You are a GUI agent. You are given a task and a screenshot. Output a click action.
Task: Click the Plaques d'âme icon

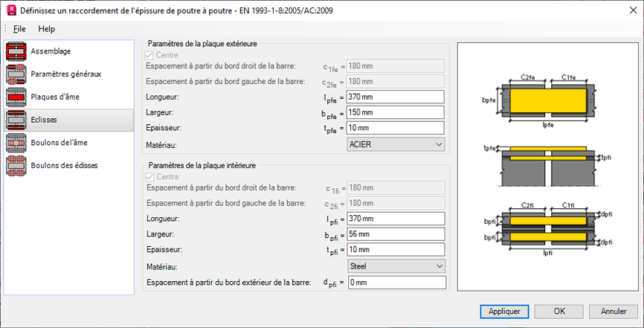(x=16, y=97)
